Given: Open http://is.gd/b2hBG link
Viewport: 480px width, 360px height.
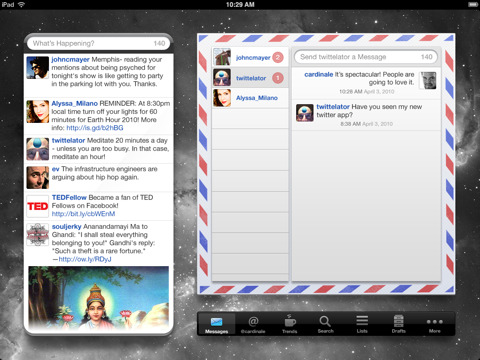Looking at the screenshot, I should point(95,128).
